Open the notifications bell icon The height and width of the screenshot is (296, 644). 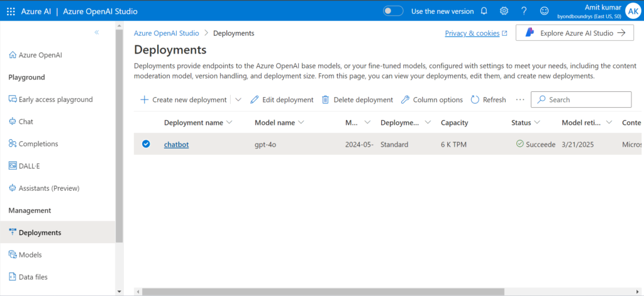point(484,11)
